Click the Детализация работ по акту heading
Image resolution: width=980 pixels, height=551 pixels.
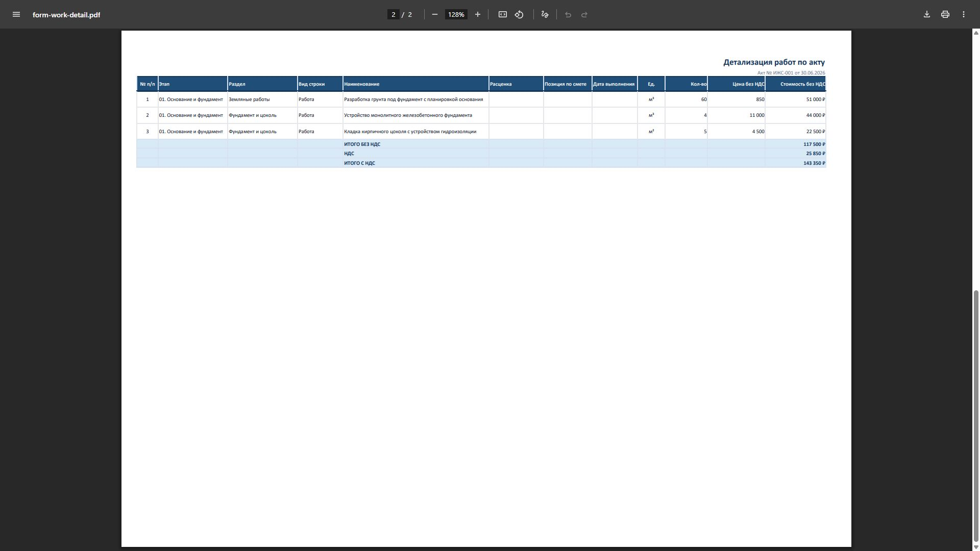point(774,62)
